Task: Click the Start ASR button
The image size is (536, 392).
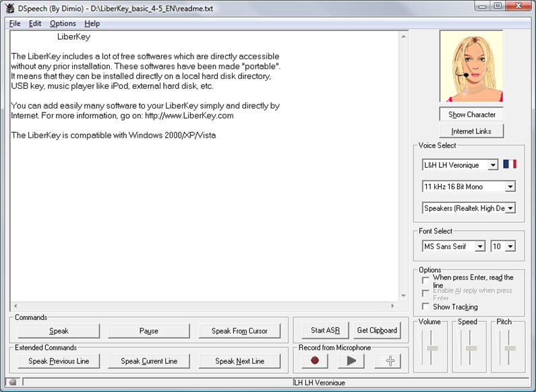Action: coord(325,330)
